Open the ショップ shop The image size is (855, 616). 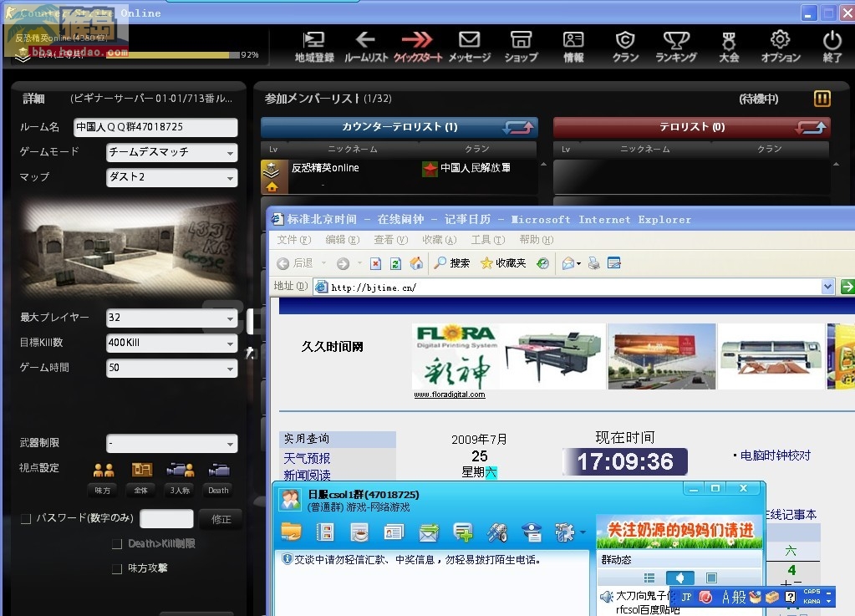522,46
